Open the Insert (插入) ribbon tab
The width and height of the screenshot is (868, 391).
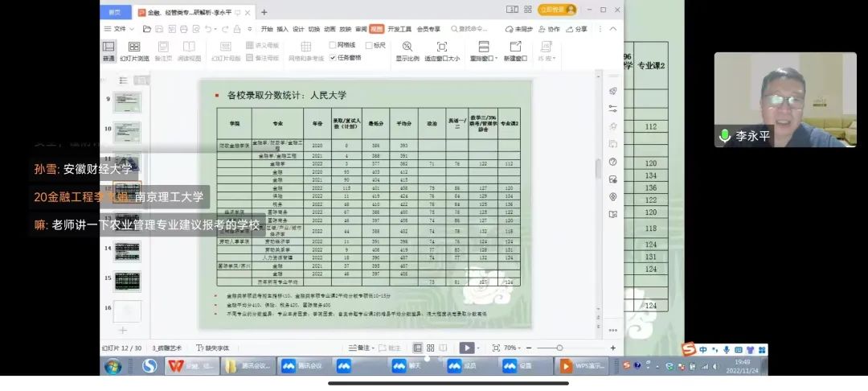click(283, 29)
